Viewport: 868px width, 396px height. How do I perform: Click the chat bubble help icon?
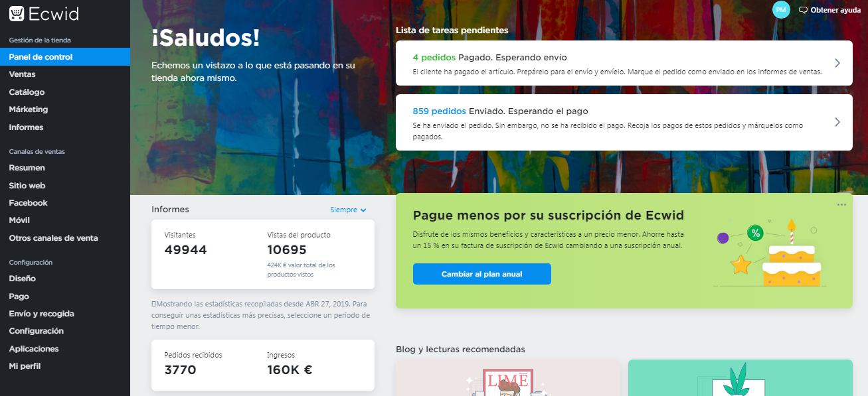pyautogui.click(x=803, y=10)
